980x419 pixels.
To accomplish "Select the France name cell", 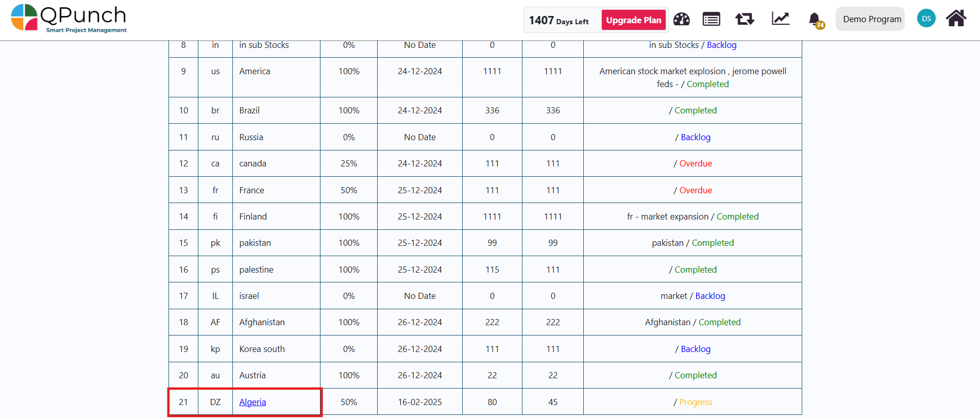I will pyautogui.click(x=276, y=190).
